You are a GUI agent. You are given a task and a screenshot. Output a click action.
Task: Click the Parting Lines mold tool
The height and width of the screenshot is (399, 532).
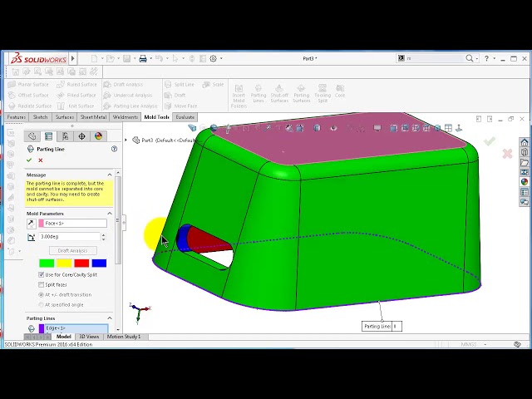[x=259, y=94]
